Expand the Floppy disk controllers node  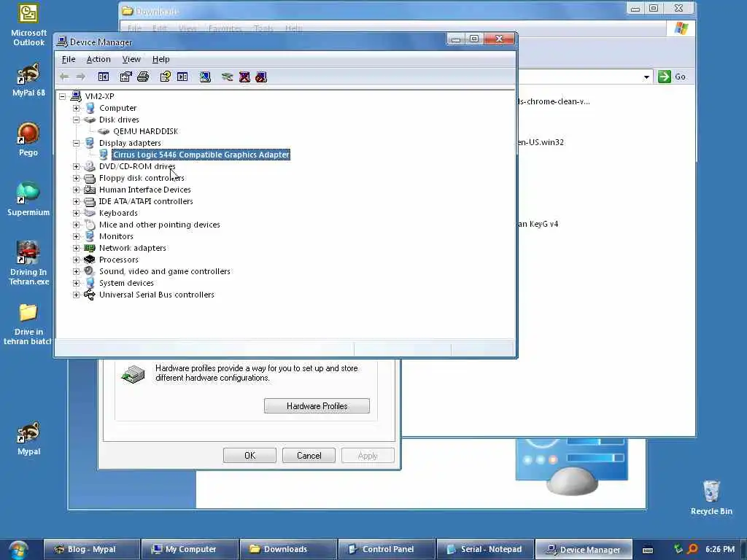76,178
